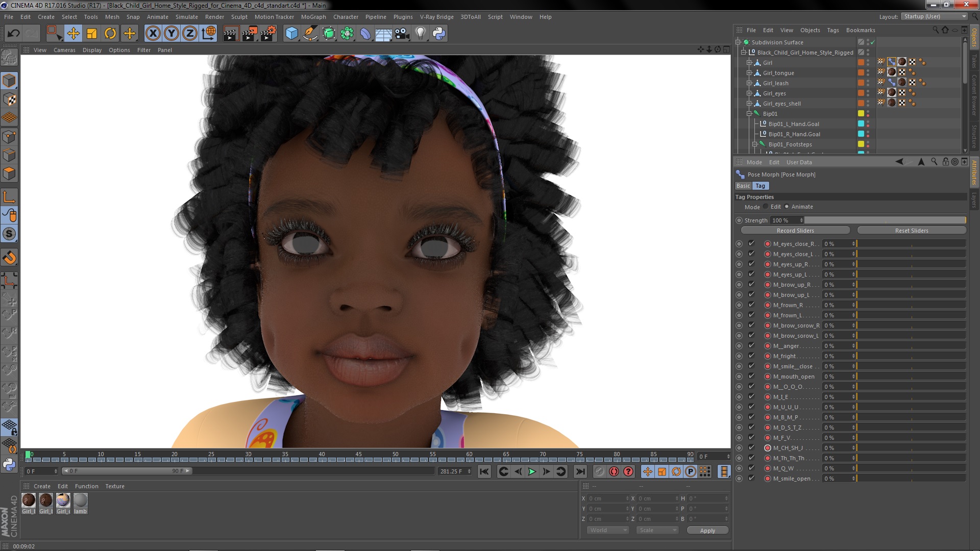The image size is (980, 551).
Task: Adjust the M_smile_close morph slider
Action: point(911,366)
